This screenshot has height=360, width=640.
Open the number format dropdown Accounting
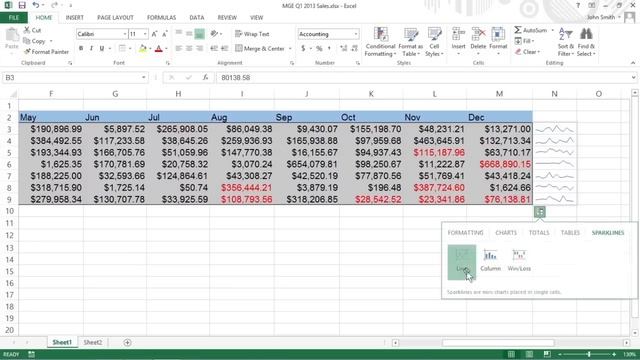tap(356, 34)
